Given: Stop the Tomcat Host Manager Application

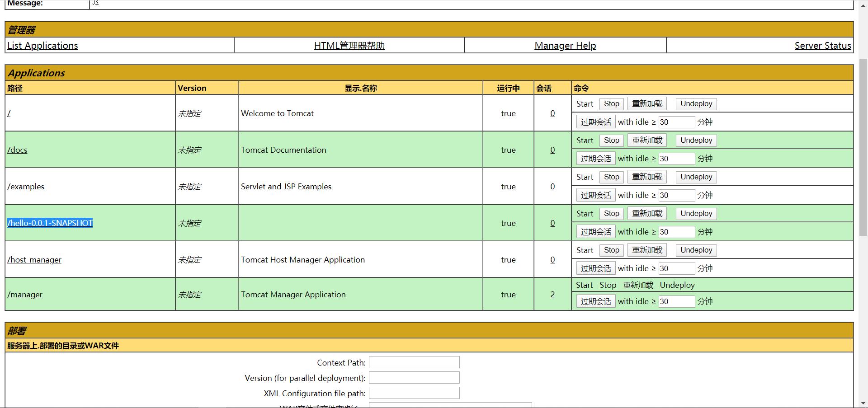Looking at the screenshot, I should pyautogui.click(x=612, y=250).
